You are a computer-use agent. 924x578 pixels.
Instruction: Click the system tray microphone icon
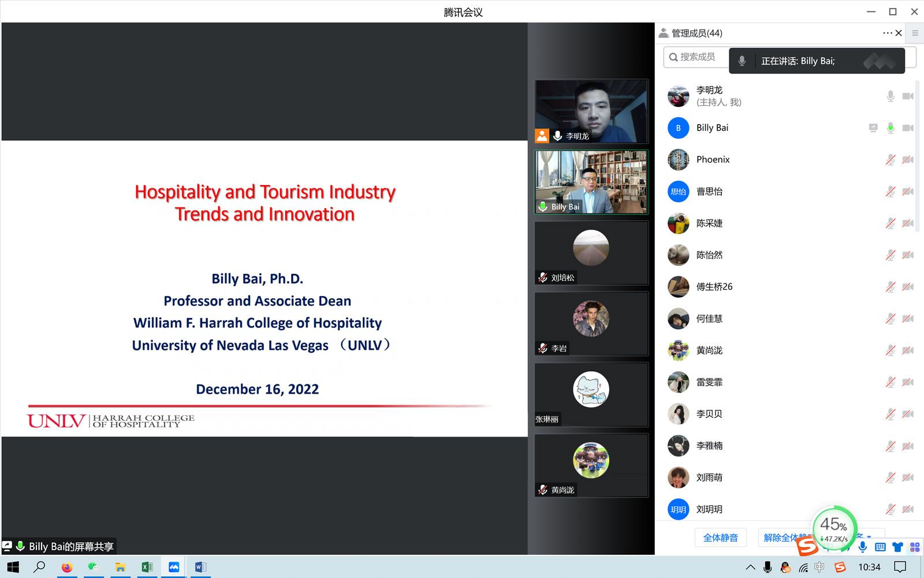[x=767, y=567]
